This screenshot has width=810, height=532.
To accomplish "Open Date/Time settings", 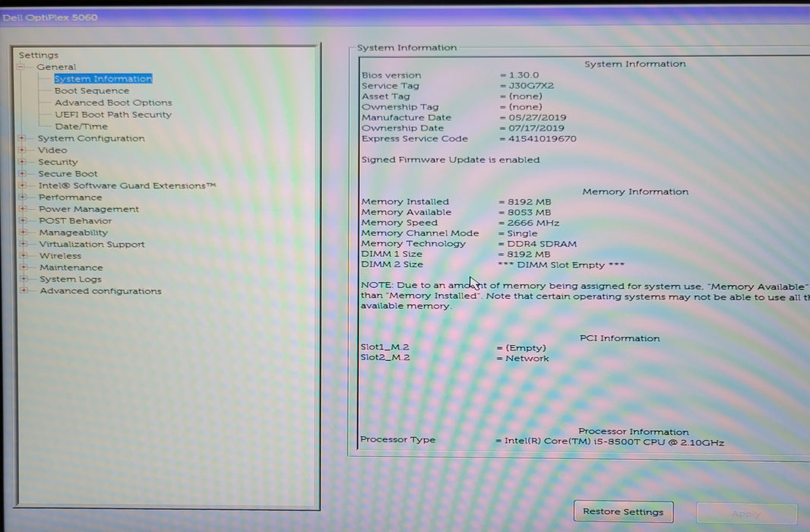I will tap(81, 126).
